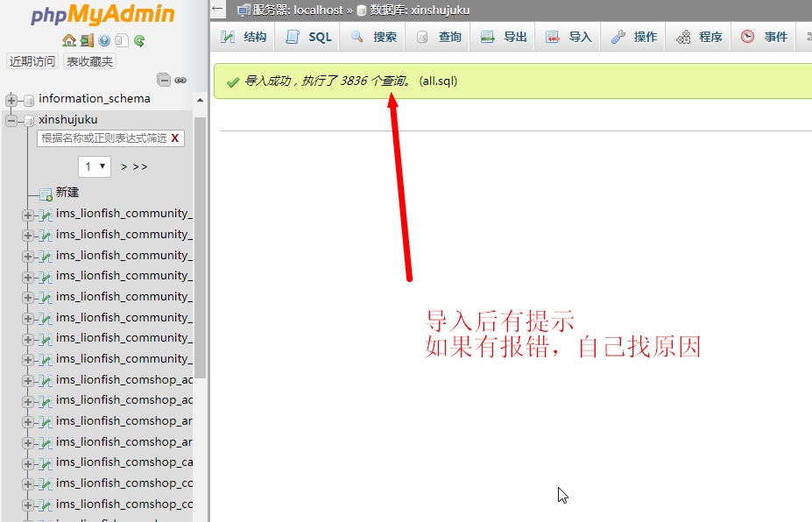Open the page number dropdown showing 1
The width and height of the screenshot is (812, 522).
[94, 166]
